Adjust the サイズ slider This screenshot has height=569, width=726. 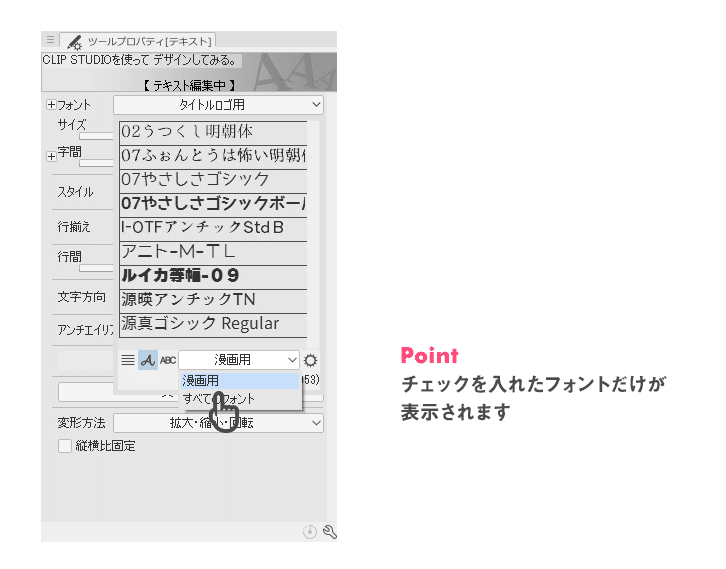pyautogui.click(x=96, y=136)
